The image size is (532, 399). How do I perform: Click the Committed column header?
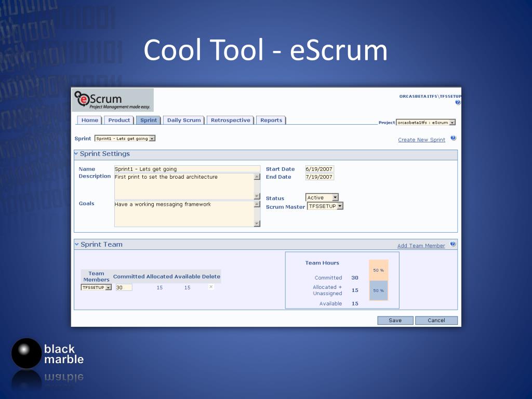[129, 276]
